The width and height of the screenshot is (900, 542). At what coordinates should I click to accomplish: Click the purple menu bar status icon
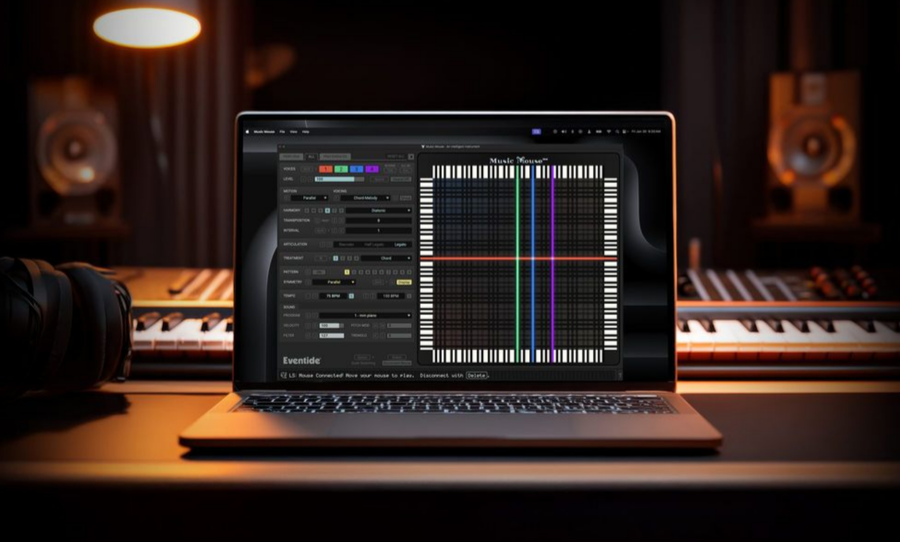pos(536,131)
